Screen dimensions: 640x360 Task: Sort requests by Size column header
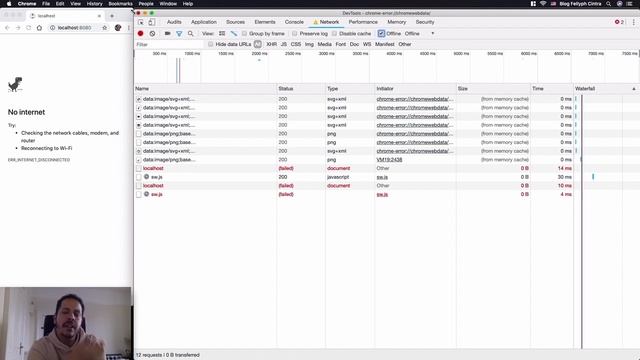(x=493, y=89)
